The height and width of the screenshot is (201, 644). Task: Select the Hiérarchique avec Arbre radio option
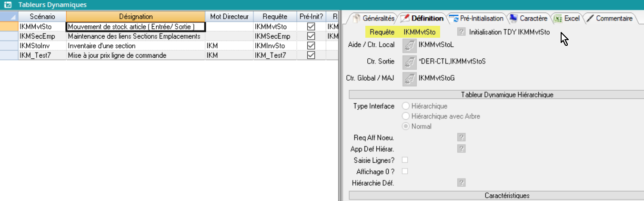pyautogui.click(x=406, y=116)
